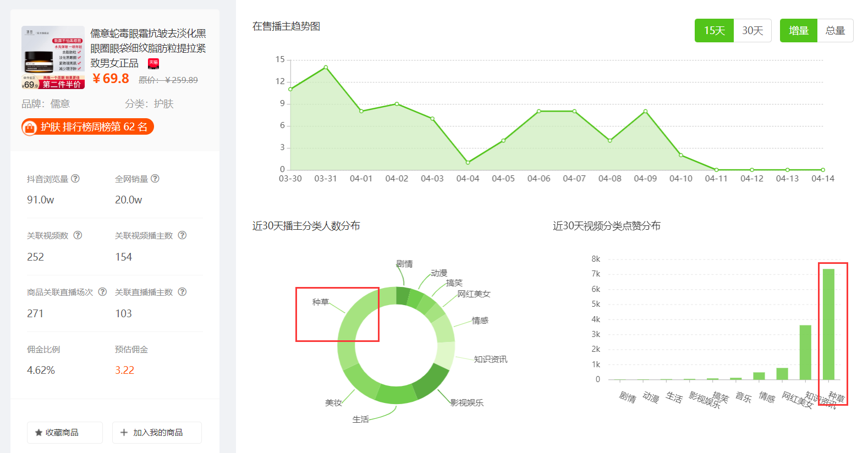Select the 增量 view

tap(799, 31)
